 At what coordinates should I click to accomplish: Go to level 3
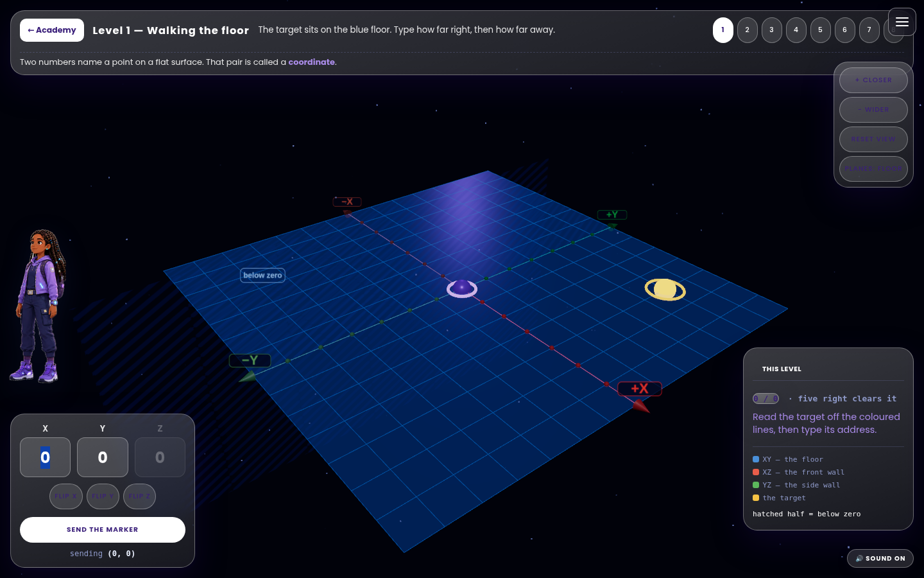pyautogui.click(x=772, y=30)
